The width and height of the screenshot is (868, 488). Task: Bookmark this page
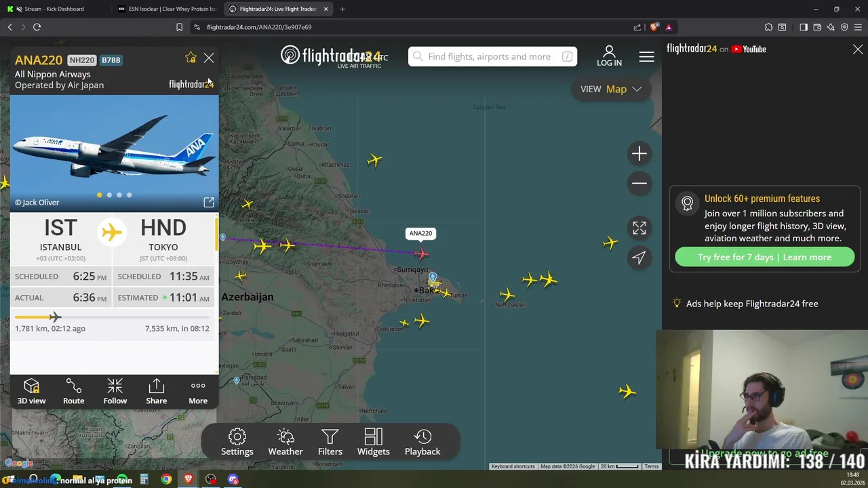click(179, 27)
